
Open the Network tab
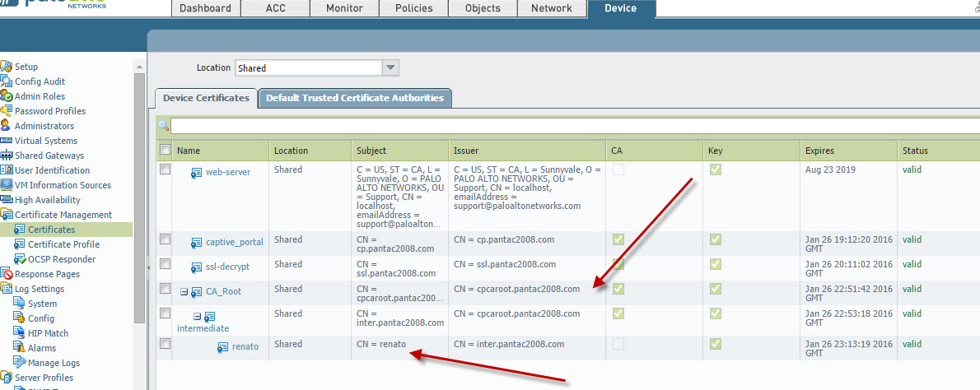point(552,8)
